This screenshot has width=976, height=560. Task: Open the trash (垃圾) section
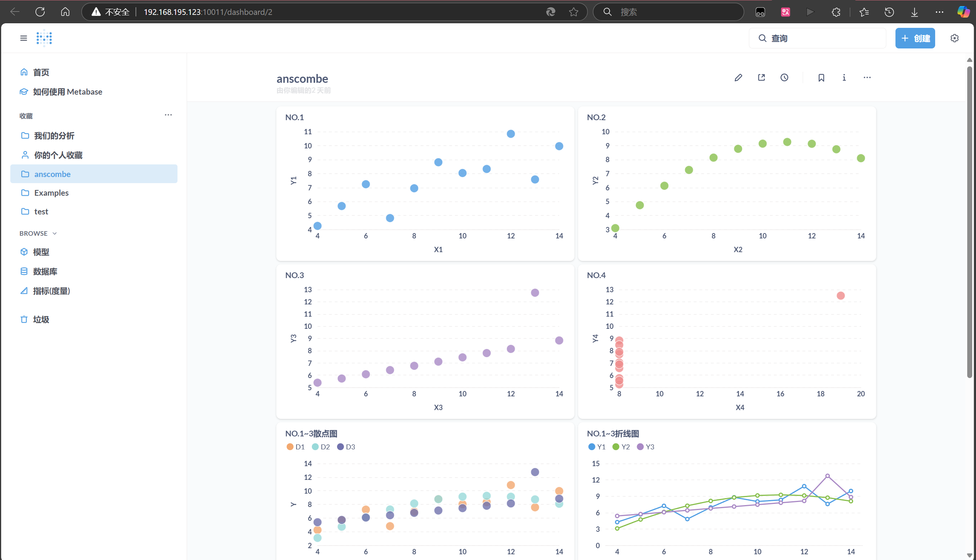[x=41, y=319]
